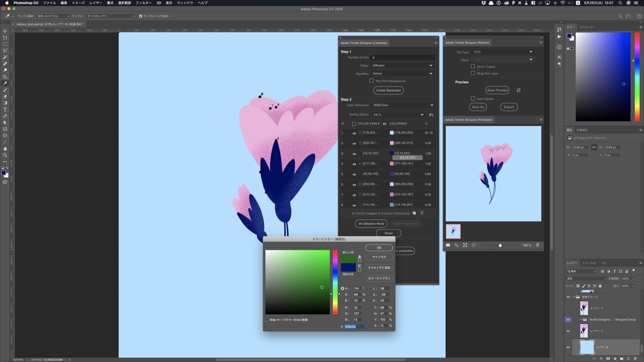Adjust the Previewer zoom slider
This screenshot has width=644, height=362.
(500, 246)
